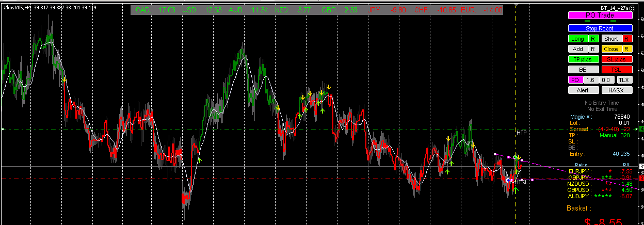
Task: Click the small magenta PO button
Action: pyautogui.click(x=575, y=80)
